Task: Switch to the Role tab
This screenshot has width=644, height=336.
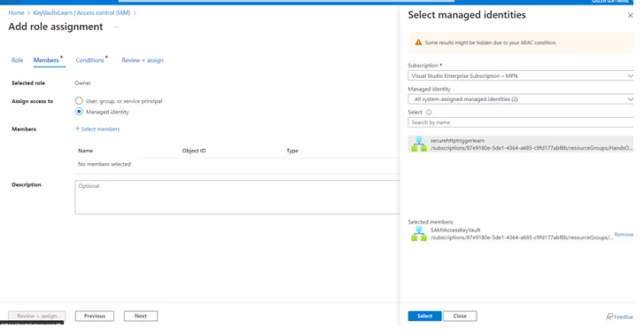Action: 17,60
